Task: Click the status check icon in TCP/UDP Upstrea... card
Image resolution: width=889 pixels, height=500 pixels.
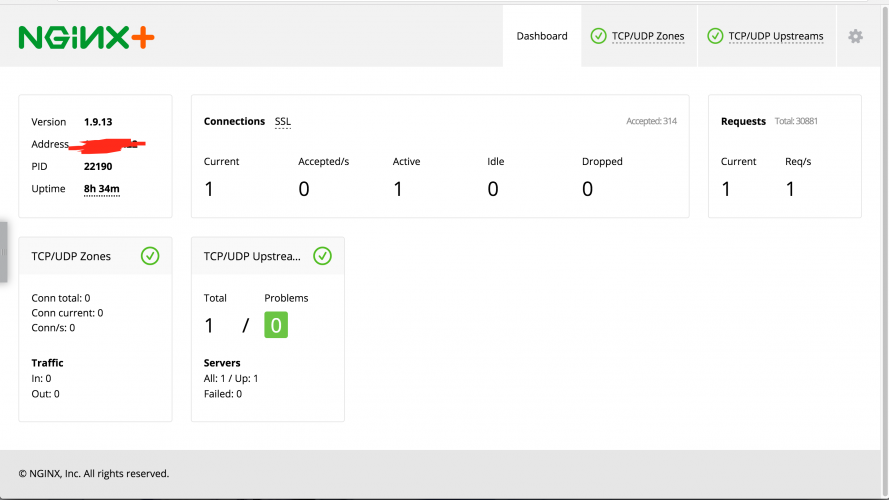Action: click(322, 256)
